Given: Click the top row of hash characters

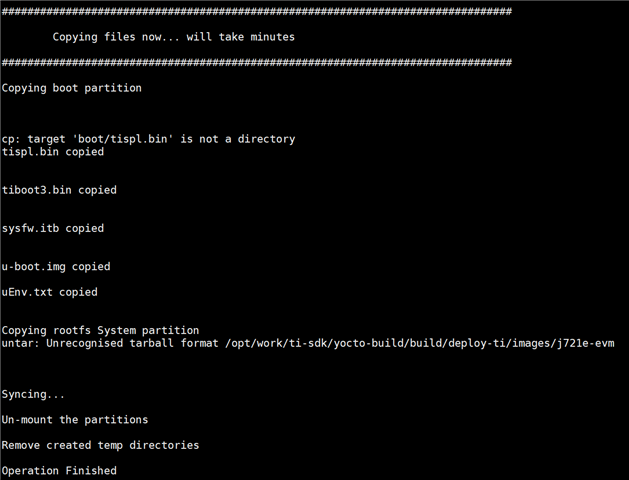Looking at the screenshot, I should (x=257, y=11).
